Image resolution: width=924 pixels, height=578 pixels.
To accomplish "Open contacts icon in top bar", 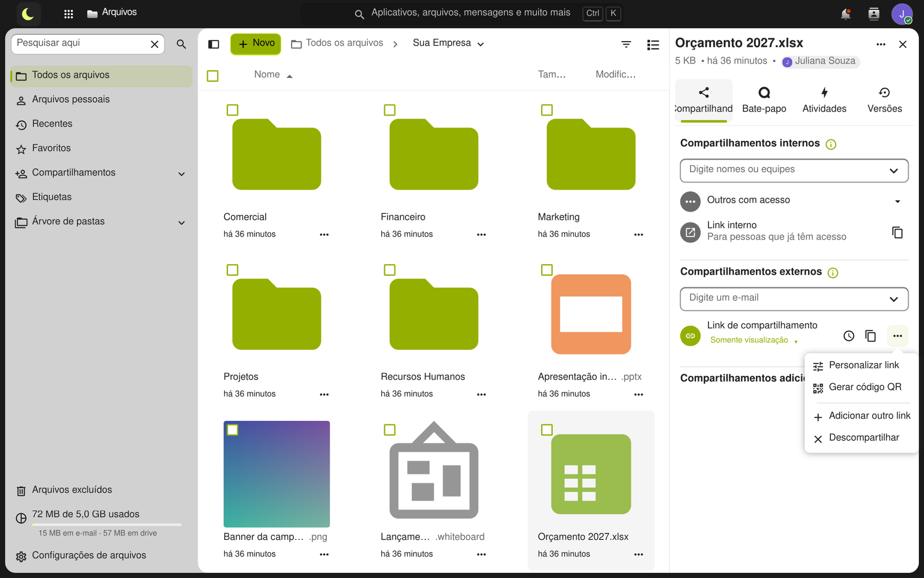I will [x=874, y=14].
